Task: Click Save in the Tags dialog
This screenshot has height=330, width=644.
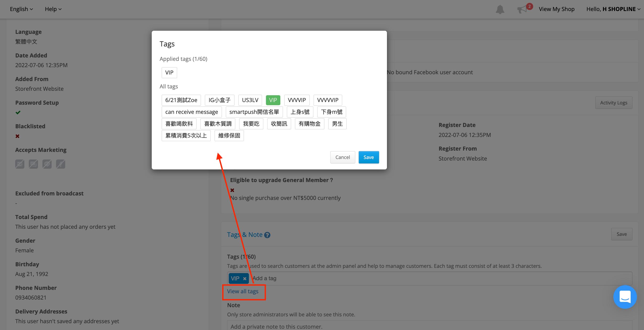Action: 369,157
